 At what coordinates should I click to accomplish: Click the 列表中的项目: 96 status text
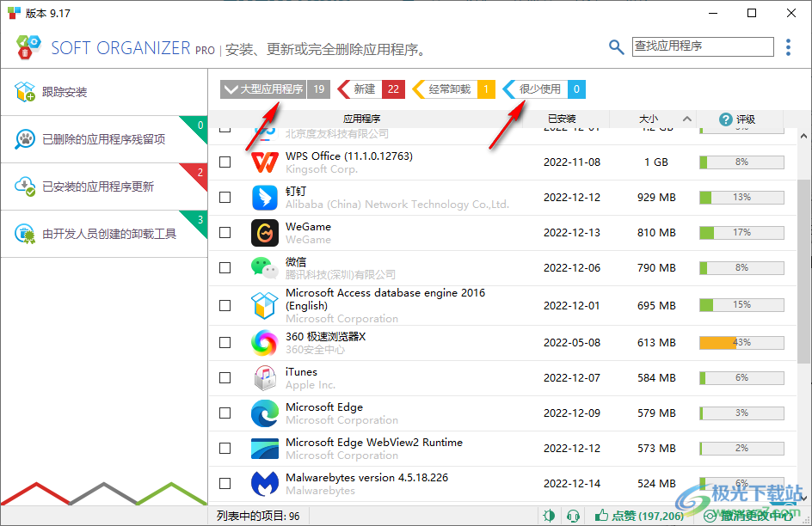[x=258, y=516]
